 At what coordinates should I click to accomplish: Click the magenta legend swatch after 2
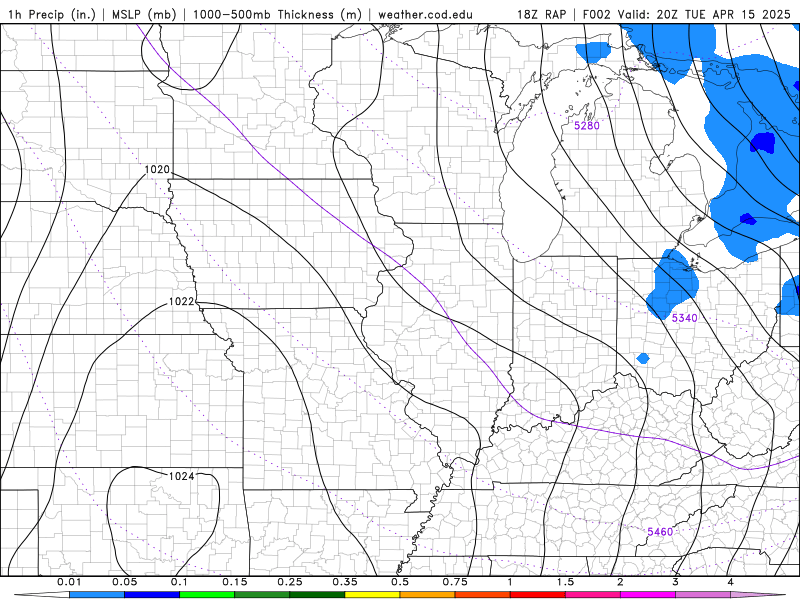648,595
